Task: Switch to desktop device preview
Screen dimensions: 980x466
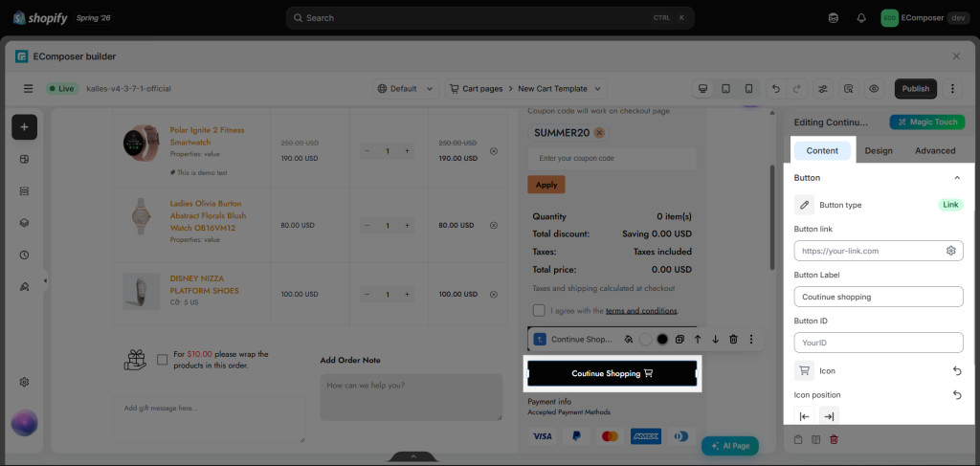Action: click(703, 89)
